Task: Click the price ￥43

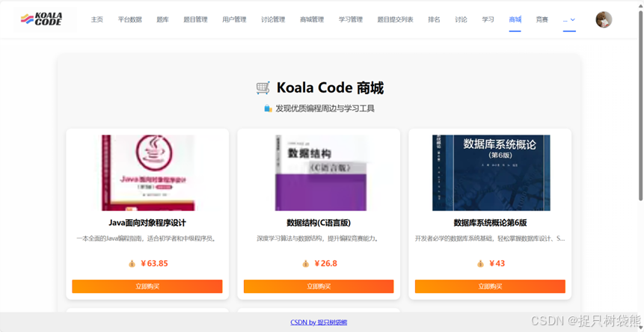Action: click(x=497, y=263)
